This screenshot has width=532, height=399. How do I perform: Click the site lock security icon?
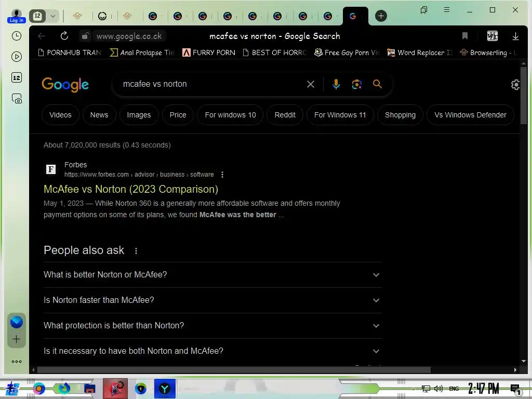pyautogui.click(x=85, y=36)
